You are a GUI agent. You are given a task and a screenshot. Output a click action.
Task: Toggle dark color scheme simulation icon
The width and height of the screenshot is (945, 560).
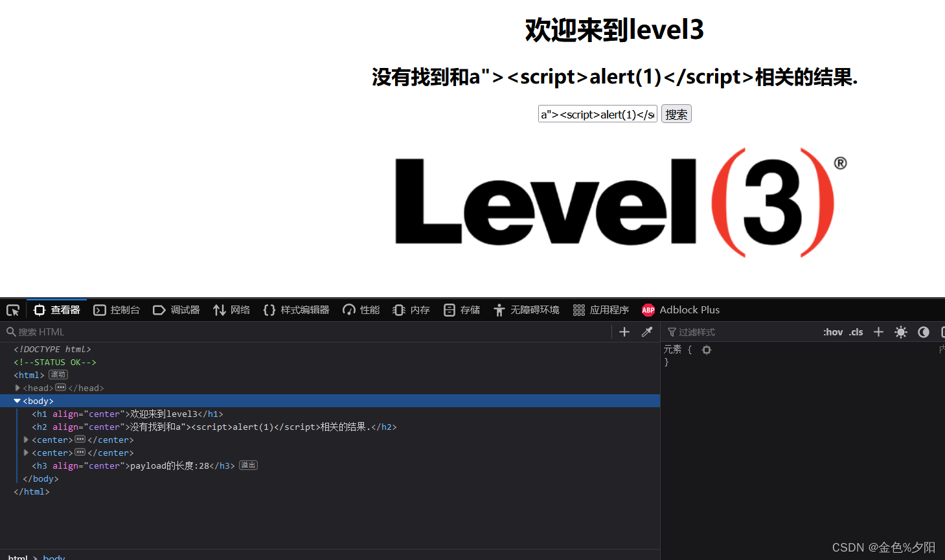coord(924,332)
